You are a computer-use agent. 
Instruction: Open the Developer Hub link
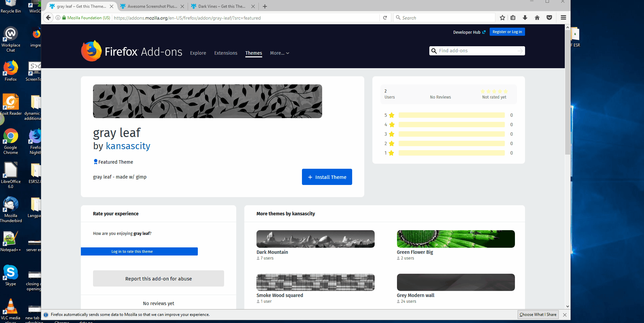469,32
